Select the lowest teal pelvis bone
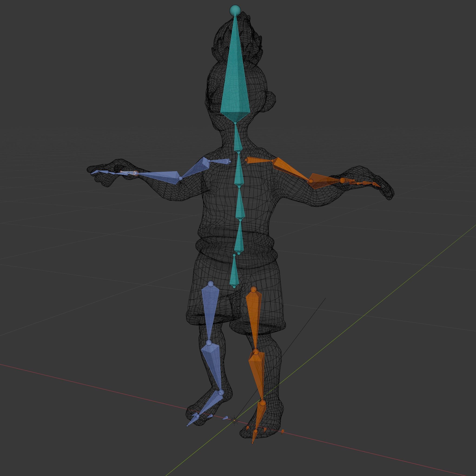Image resolution: width=476 pixels, height=476 pixels. click(x=234, y=271)
